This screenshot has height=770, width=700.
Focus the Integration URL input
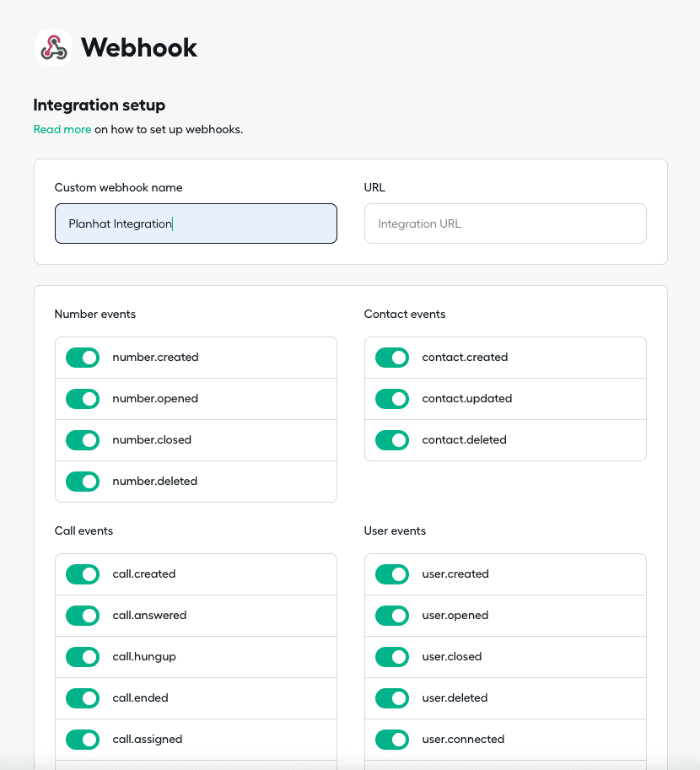coord(505,223)
